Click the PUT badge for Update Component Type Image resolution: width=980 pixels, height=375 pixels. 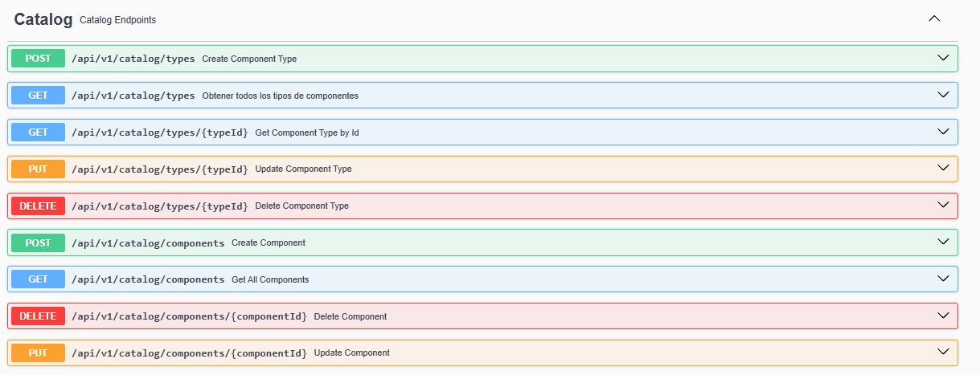pos(38,169)
